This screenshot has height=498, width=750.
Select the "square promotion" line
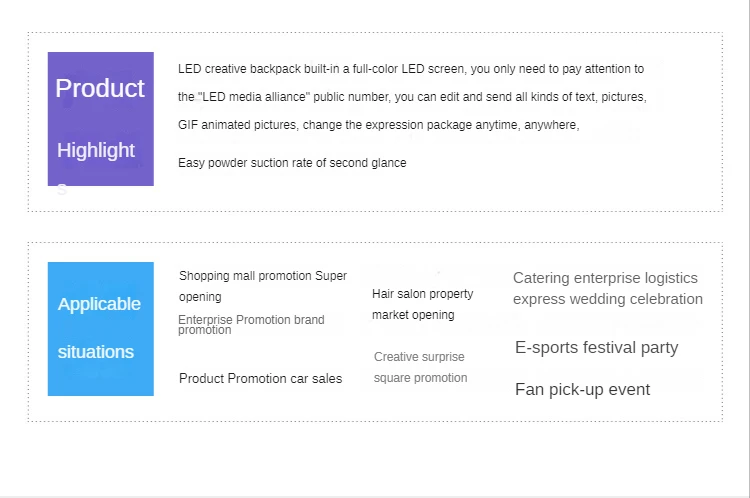pos(420,378)
